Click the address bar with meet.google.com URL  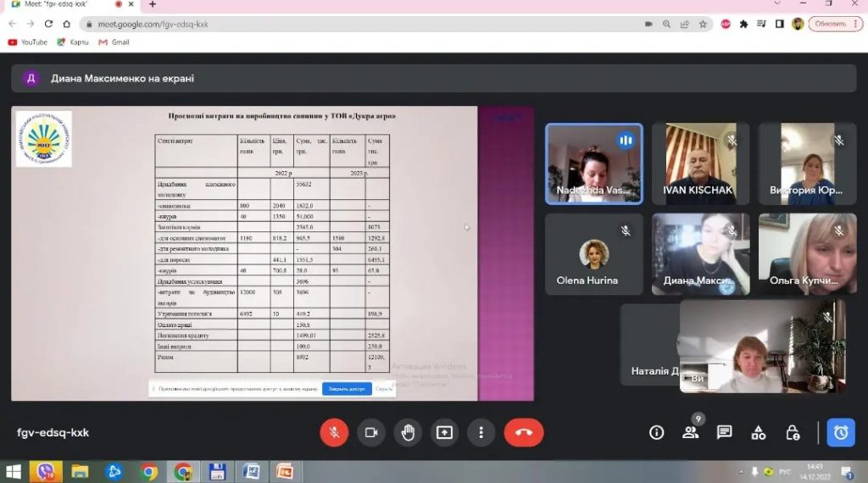tap(339, 24)
